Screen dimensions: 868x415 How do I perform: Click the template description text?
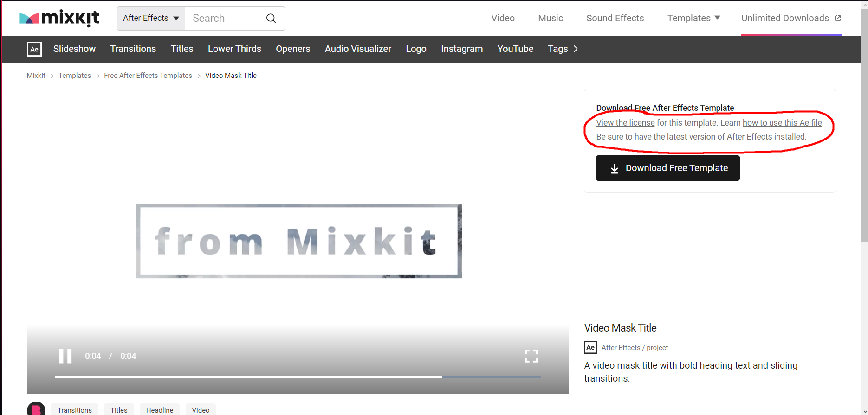point(691,372)
